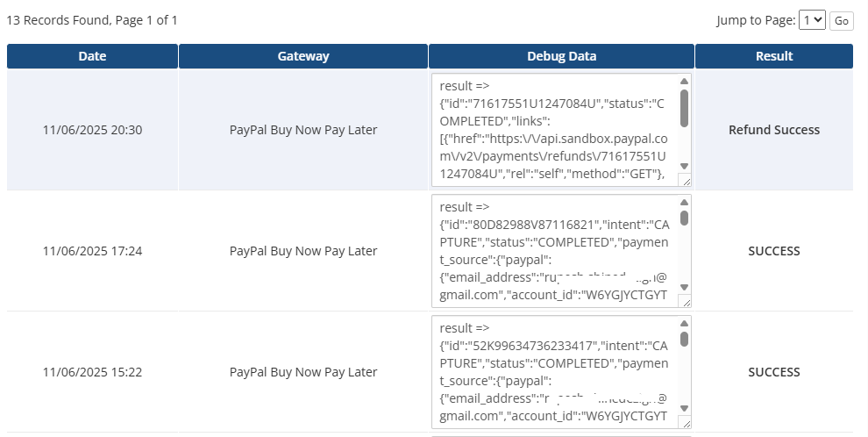Click the scrollbar thumb in the 15:22 debug box

(x=684, y=339)
